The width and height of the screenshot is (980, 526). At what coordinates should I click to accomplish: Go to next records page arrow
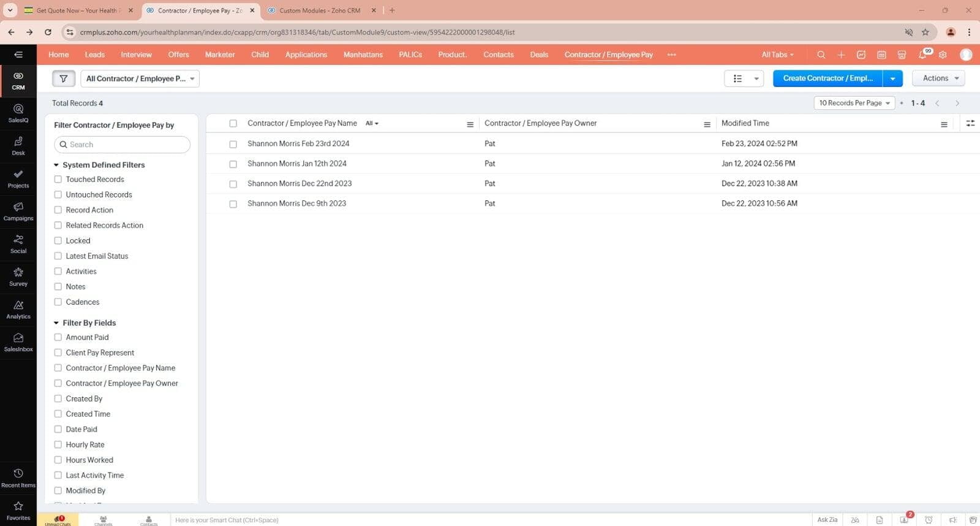click(957, 103)
